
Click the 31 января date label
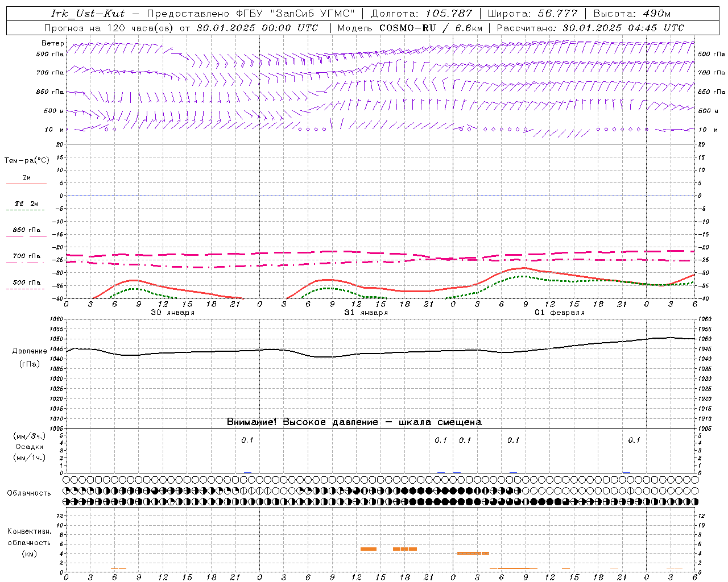click(366, 313)
